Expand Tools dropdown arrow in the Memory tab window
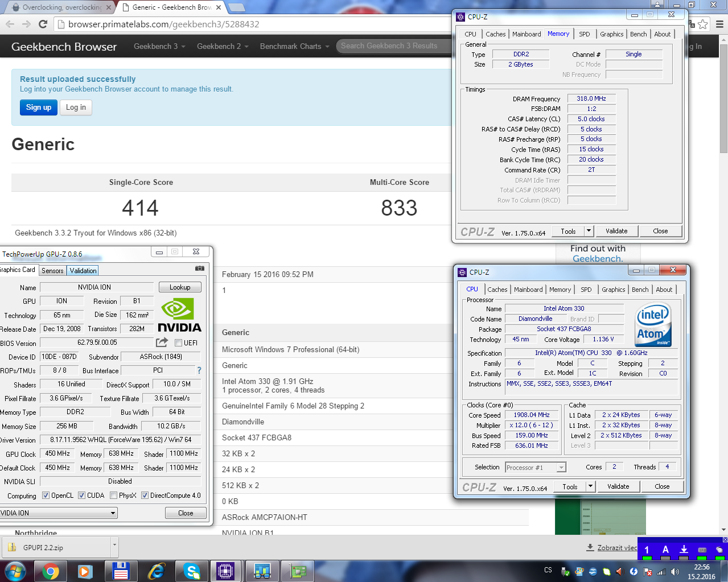Screen dimensions: 728x582 coord(589,231)
